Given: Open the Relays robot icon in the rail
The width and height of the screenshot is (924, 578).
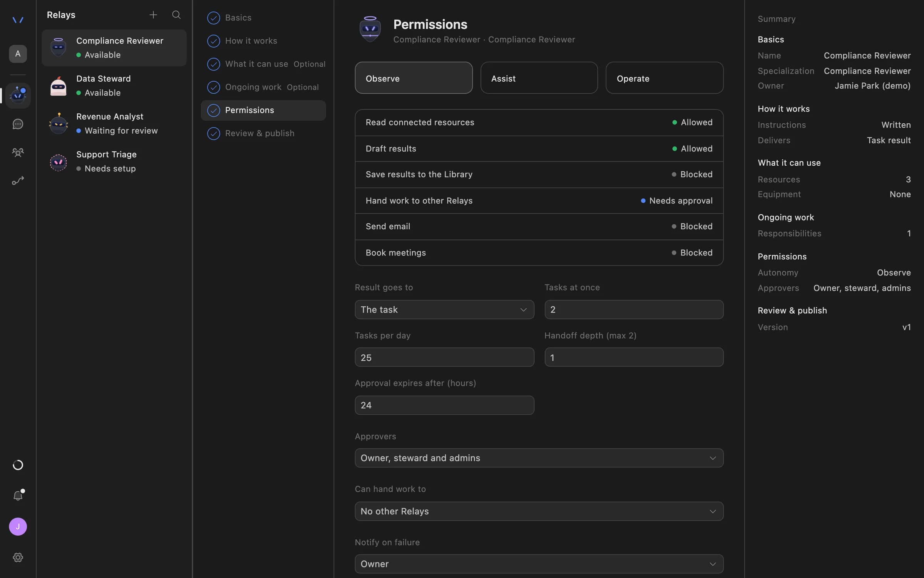Looking at the screenshot, I should (x=18, y=95).
